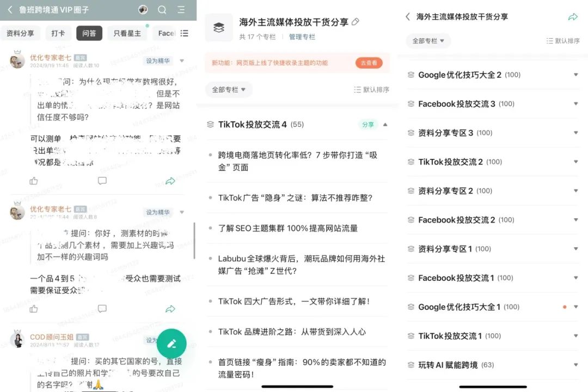This screenshot has height=392, width=588.
Task: Open article TikTok 四大广告形式
Action: tap(294, 301)
